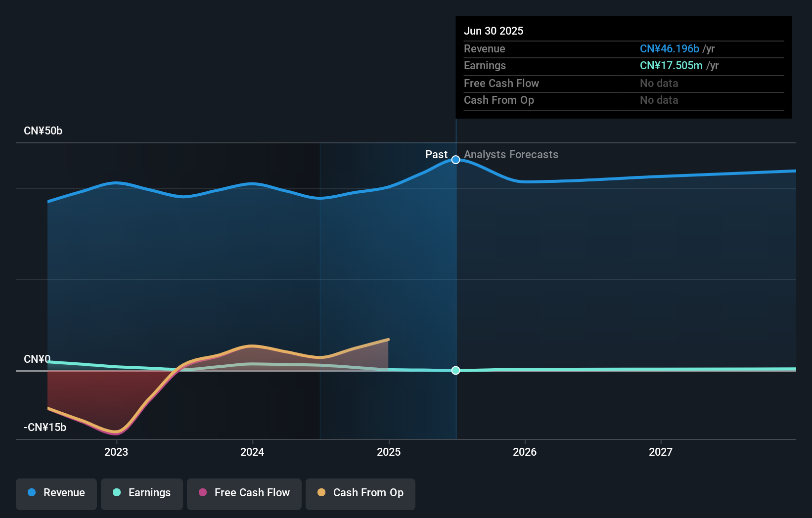The width and height of the screenshot is (812, 518).
Task: Click the CN¥0 y-axis label
Action: (x=37, y=359)
